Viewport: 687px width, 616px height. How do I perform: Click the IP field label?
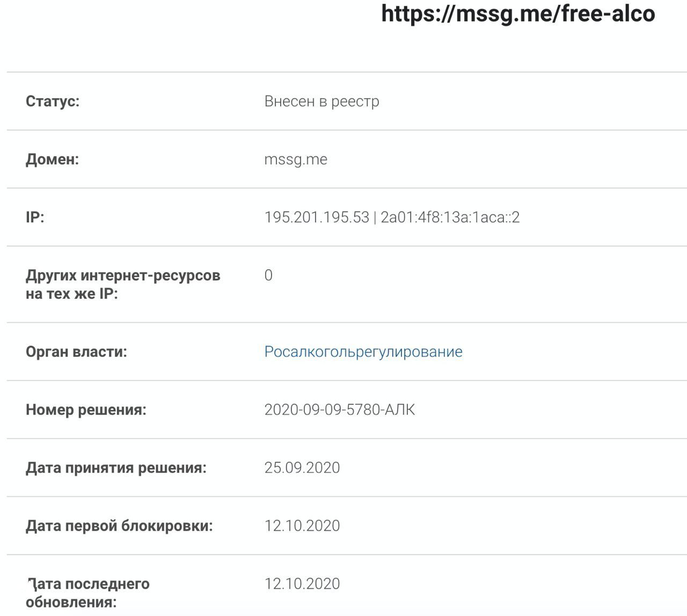click(35, 217)
